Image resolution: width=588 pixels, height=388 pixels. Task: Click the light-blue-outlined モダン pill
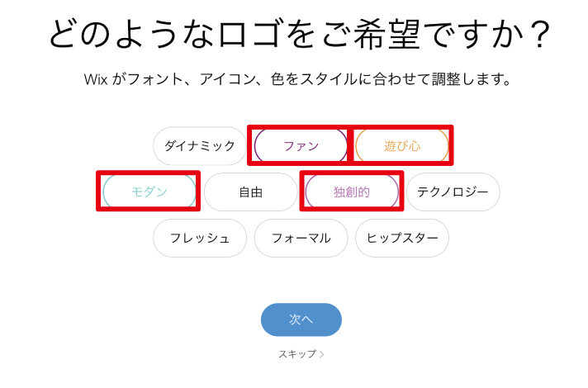pyautogui.click(x=149, y=192)
